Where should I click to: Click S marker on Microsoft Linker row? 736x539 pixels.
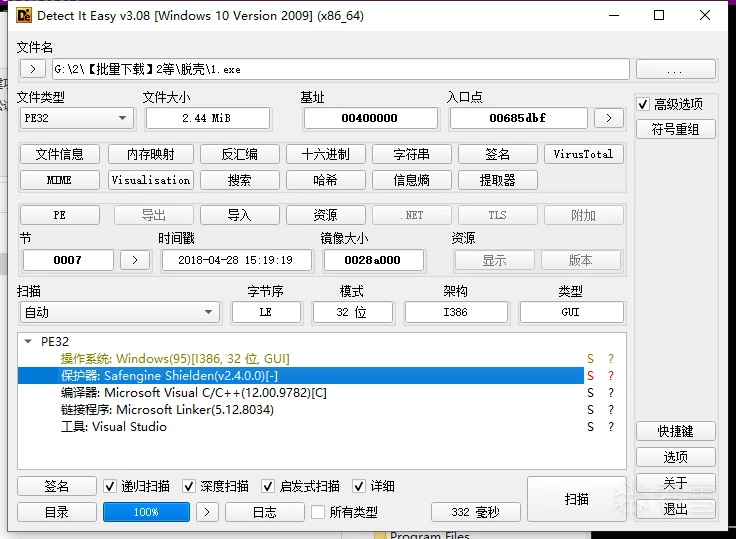coord(590,409)
